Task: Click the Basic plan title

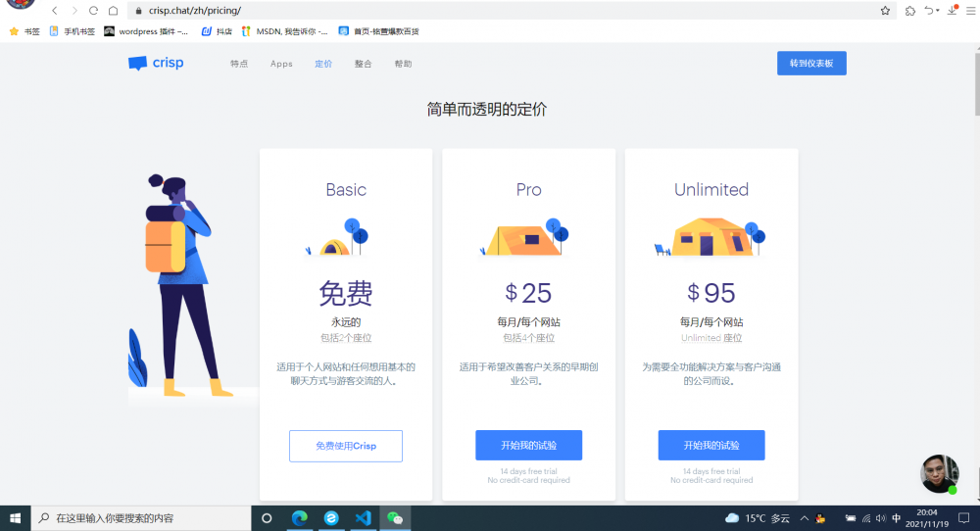Action: (346, 189)
